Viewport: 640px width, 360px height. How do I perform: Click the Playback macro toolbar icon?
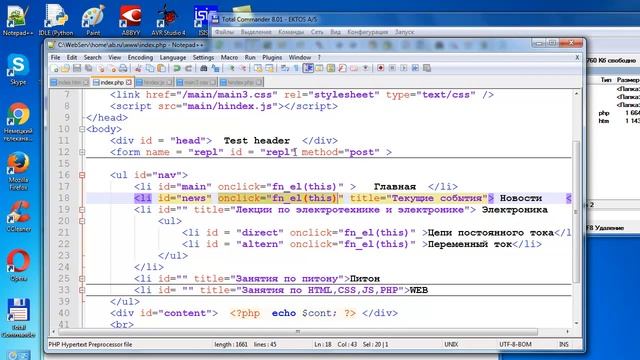click(403, 69)
